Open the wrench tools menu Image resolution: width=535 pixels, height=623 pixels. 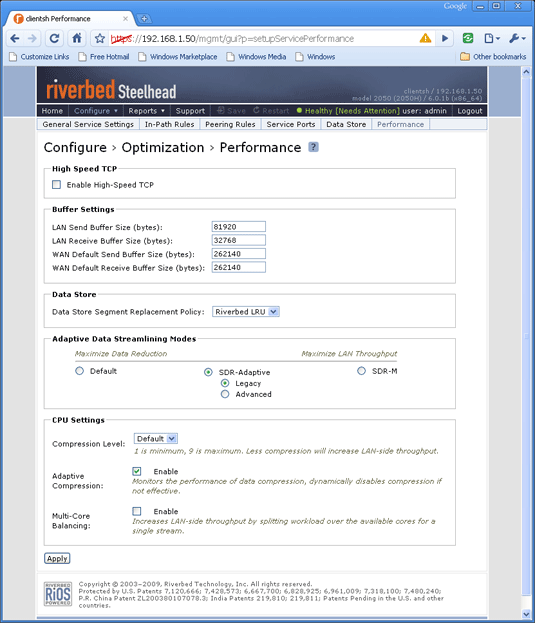coord(517,39)
